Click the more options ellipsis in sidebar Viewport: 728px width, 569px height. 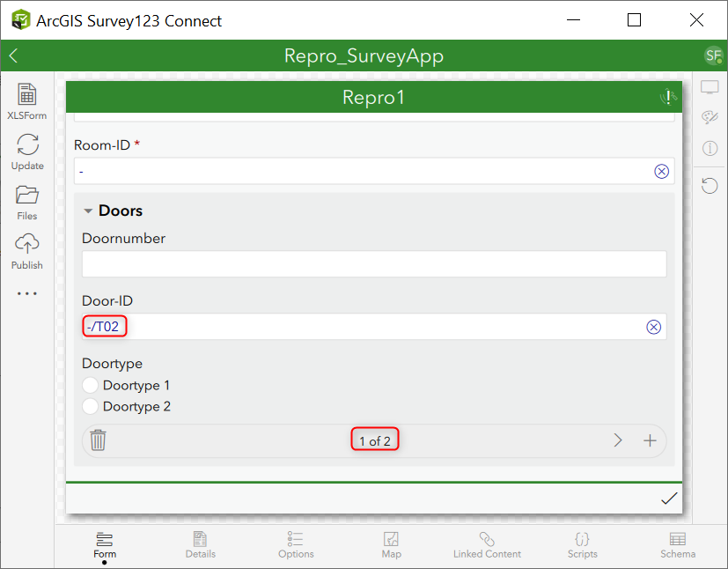(26, 293)
